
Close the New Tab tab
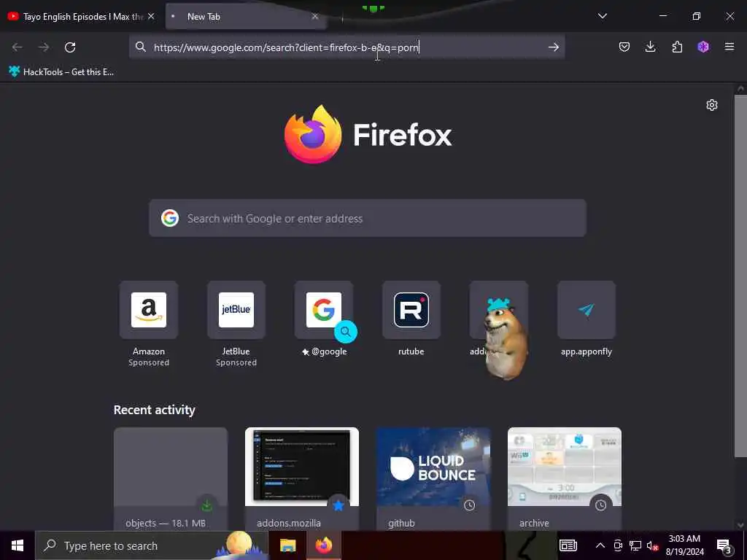[315, 16]
